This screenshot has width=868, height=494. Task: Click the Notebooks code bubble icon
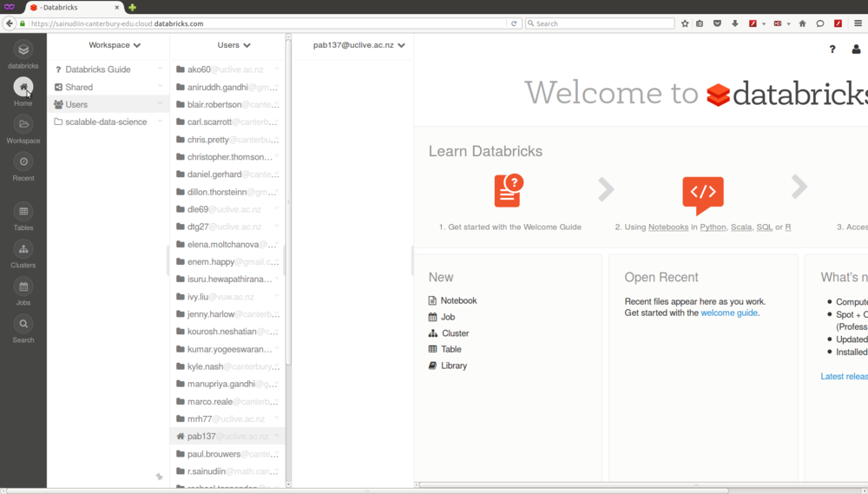703,195
